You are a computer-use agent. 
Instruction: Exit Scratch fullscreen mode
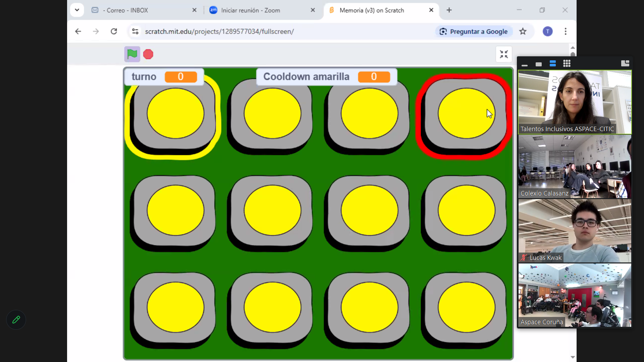tap(504, 54)
